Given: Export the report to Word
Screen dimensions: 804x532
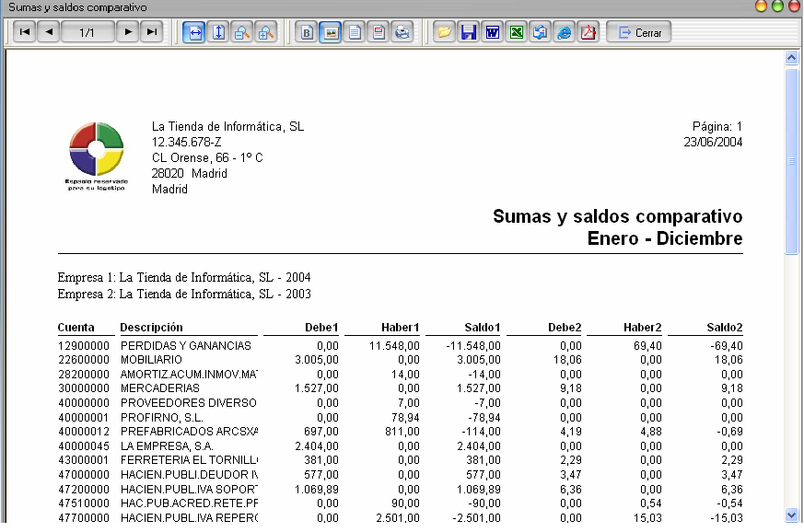Looking at the screenshot, I should tap(493, 32).
